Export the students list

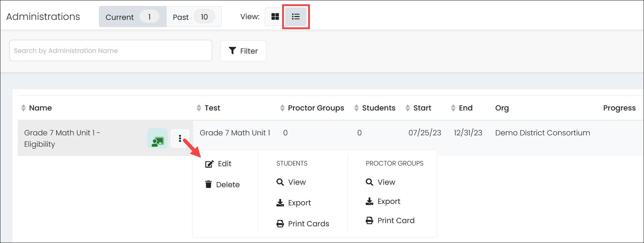(294, 203)
